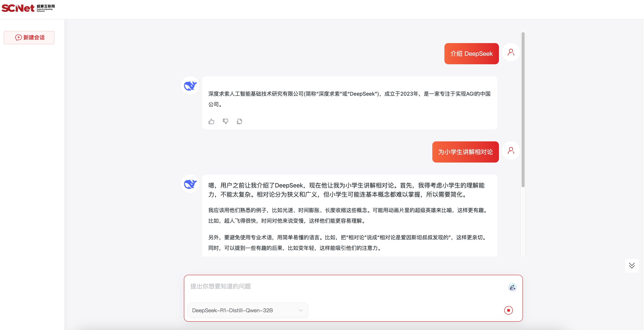This screenshot has width=644, height=330.
Task: Click the stop generation button
Action: coord(508,310)
